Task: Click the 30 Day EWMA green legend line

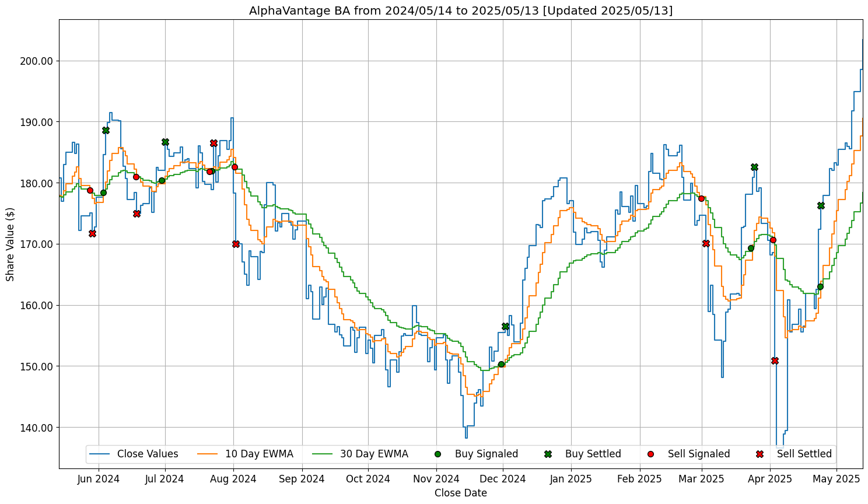Action: pyautogui.click(x=323, y=454)
